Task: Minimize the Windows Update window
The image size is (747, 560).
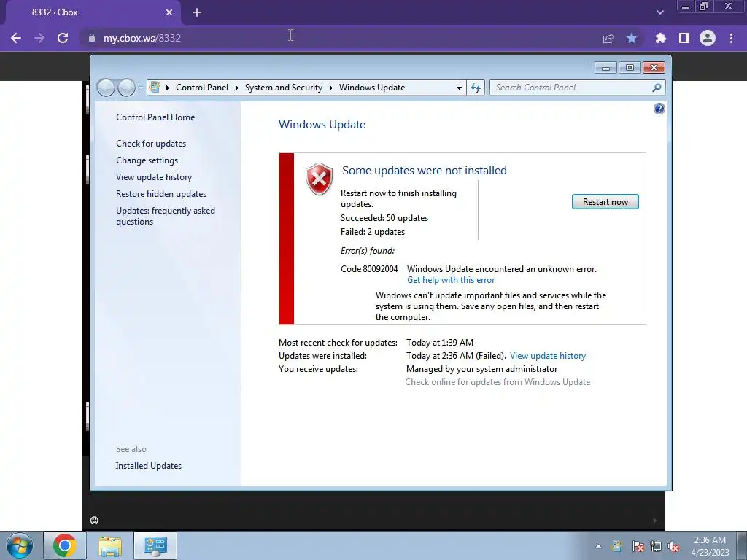Action: (x=605, y=68)
